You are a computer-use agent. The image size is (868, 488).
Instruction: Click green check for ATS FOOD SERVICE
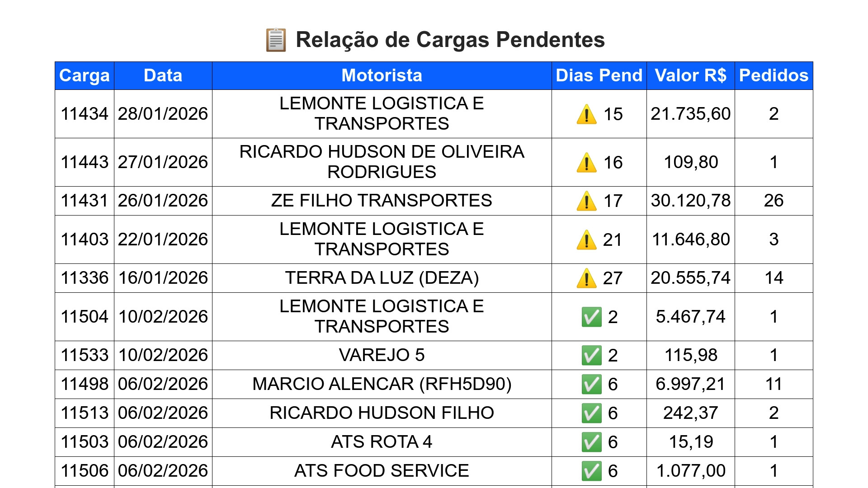click(591, 471)
